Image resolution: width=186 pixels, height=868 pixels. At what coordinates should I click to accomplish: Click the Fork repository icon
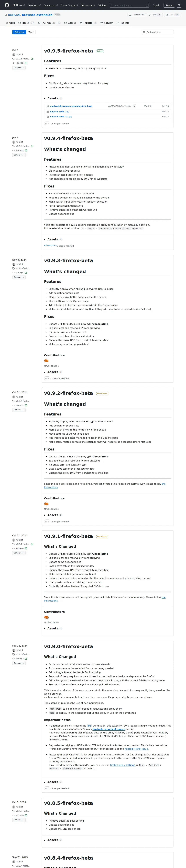(149, 15)
